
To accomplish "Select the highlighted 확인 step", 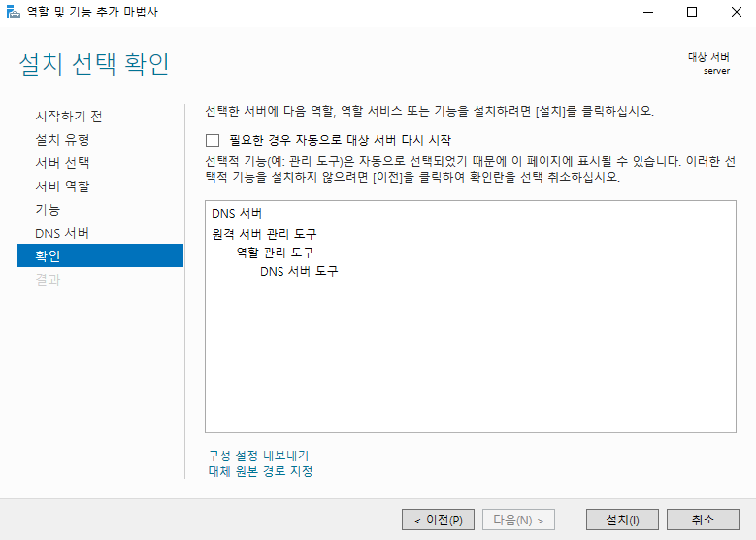I will (x=100, y=255).
